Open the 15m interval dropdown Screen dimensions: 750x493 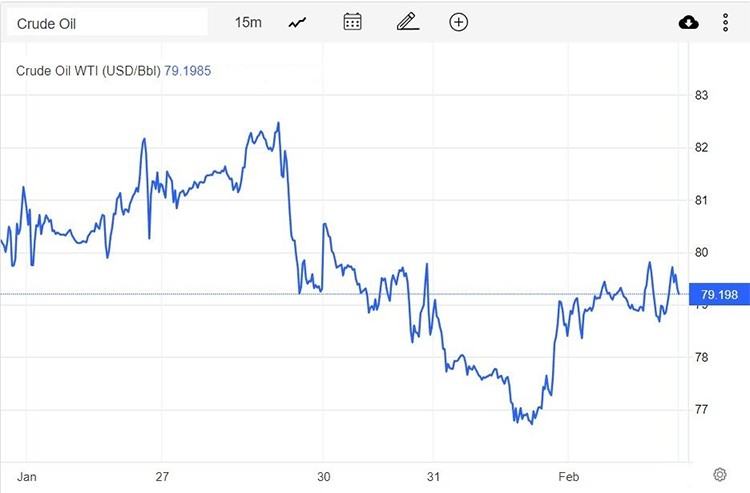pos(248,22)
